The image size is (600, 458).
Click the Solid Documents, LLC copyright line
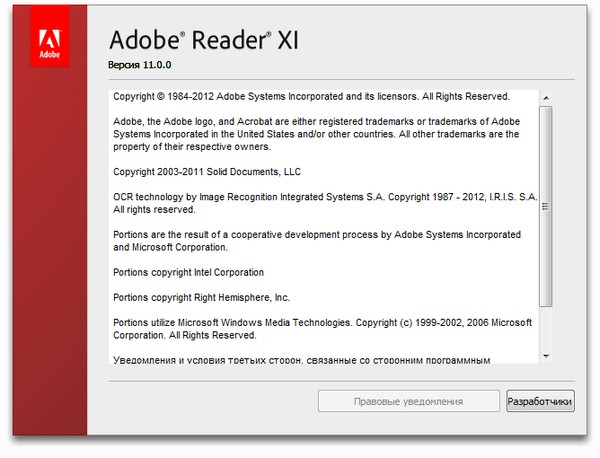click(x=207, y=172)
